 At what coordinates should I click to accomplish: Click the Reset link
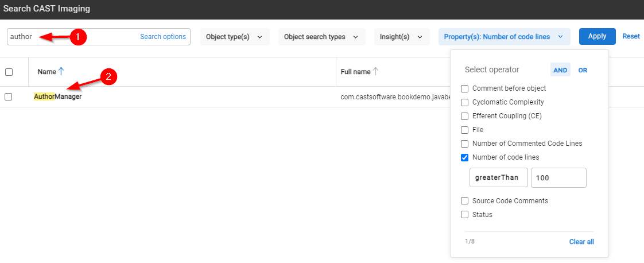tap(631, 36)
